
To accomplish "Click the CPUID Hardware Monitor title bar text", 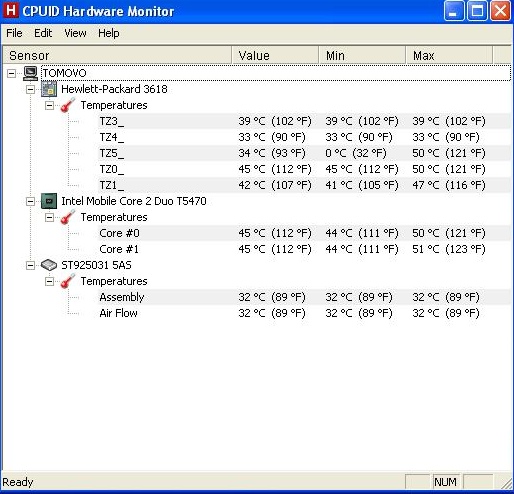I will coord(98,11).
